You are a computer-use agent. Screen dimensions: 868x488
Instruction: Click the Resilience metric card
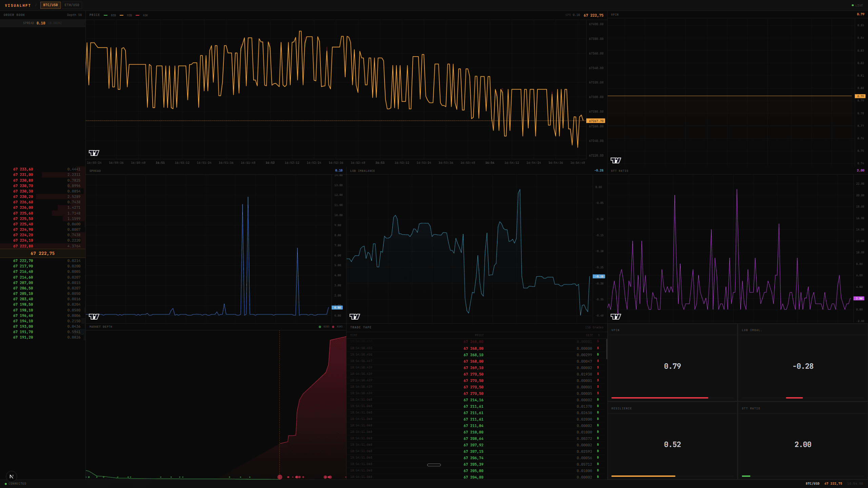[x=672, y=440]
